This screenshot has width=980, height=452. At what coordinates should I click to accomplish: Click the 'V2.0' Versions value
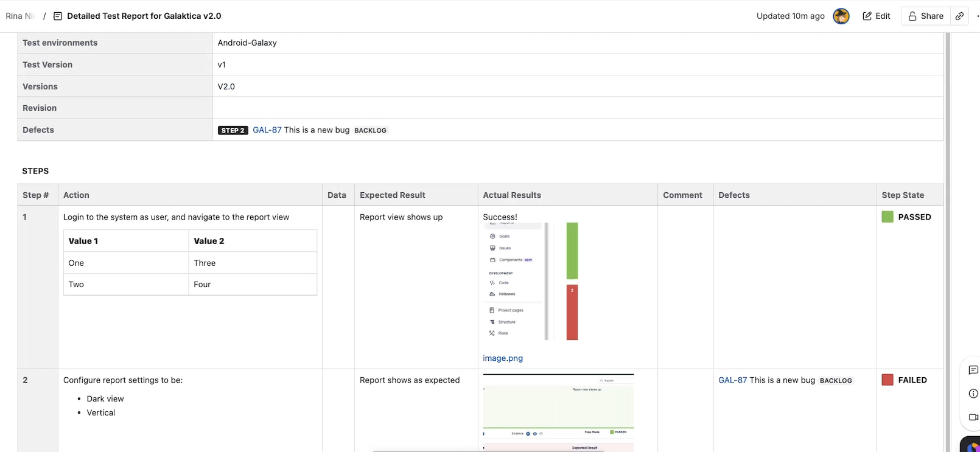coord(226,86)
